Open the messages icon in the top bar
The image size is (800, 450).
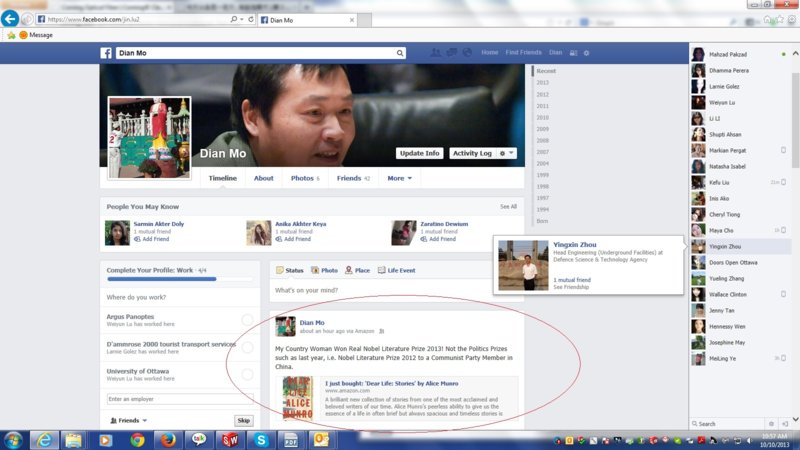point(450,52)
